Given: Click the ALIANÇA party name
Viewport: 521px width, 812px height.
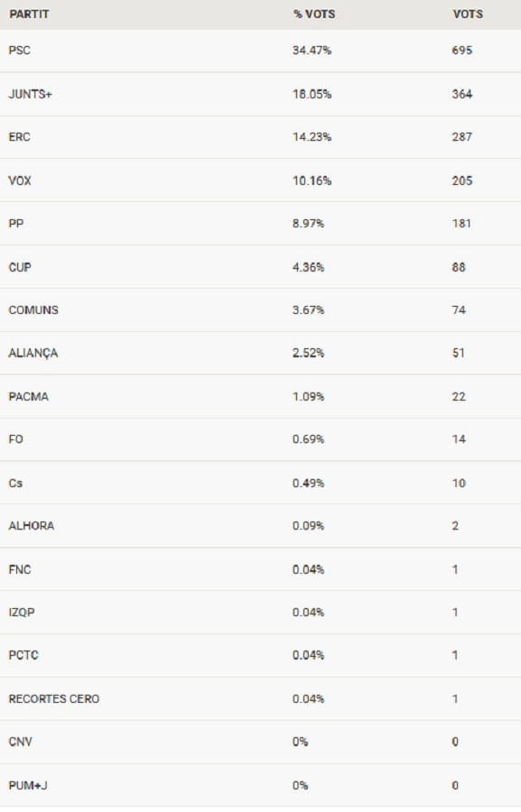Looking at the screenshot, I should tap(33, 354).
